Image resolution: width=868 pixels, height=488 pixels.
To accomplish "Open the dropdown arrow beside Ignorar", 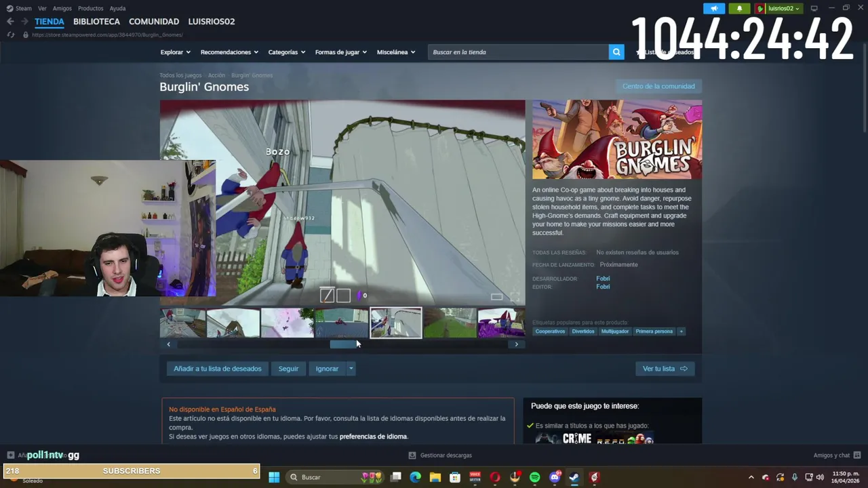I will pyautogui.click(x=351, y=369).
